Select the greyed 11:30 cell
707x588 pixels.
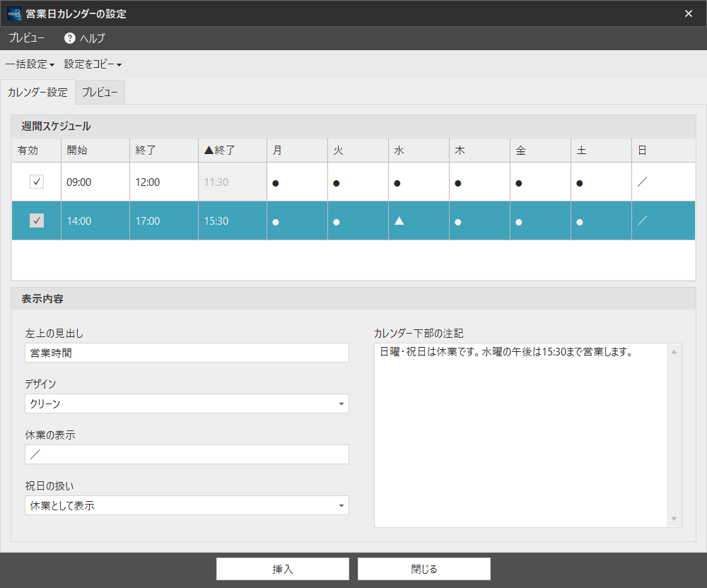tap(233, 182)
